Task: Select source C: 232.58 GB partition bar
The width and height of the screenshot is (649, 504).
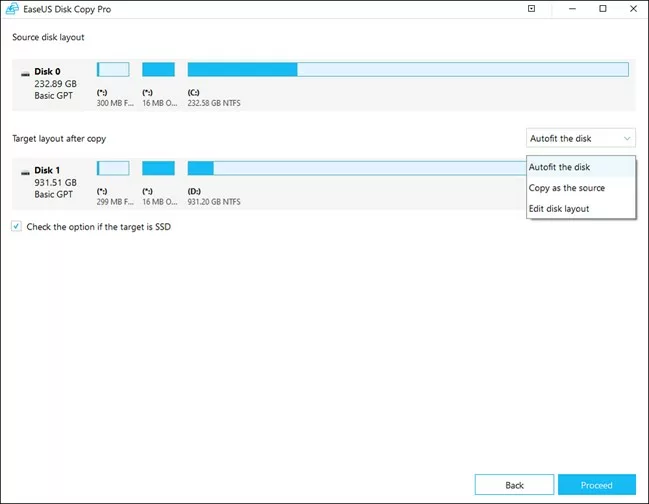Action: [408, 70]
